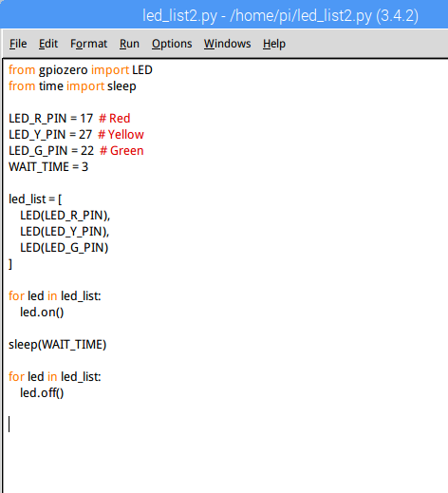Screen dimensions: 448x493
Task: Open the Help menu
Action: [274, 44]
